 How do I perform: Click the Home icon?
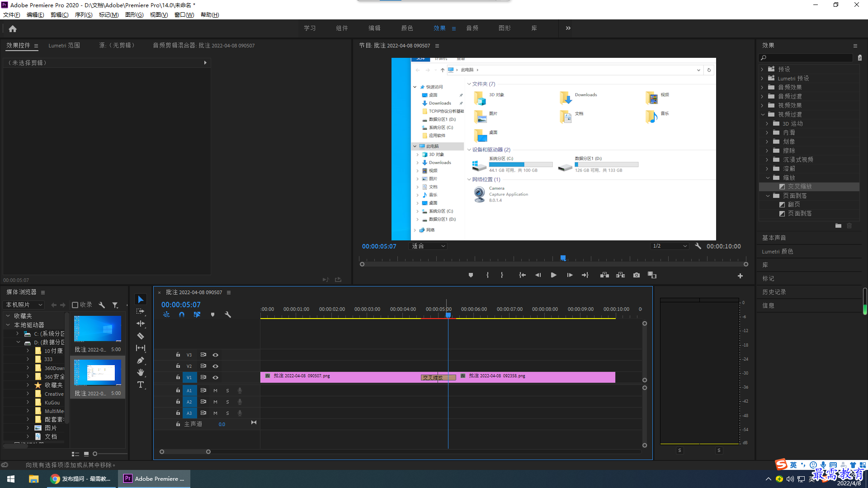[x=13, y=28]
